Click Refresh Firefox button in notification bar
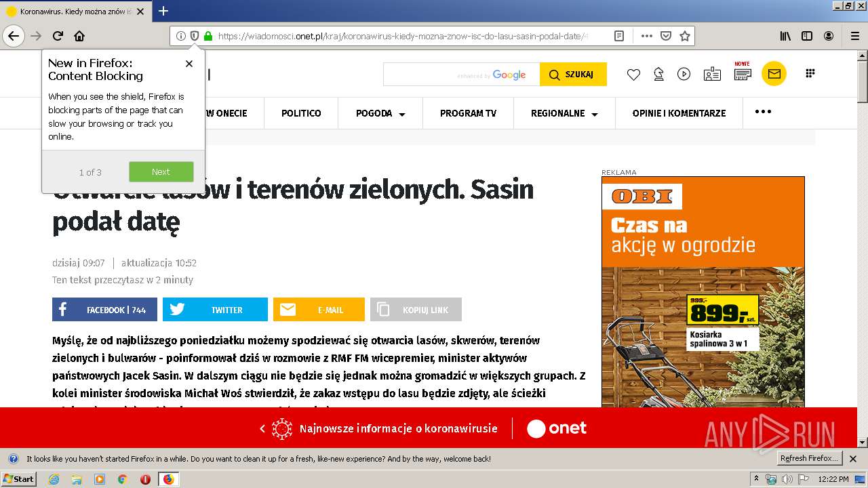Screen dimensions: 868x488 tap(809, 458)
